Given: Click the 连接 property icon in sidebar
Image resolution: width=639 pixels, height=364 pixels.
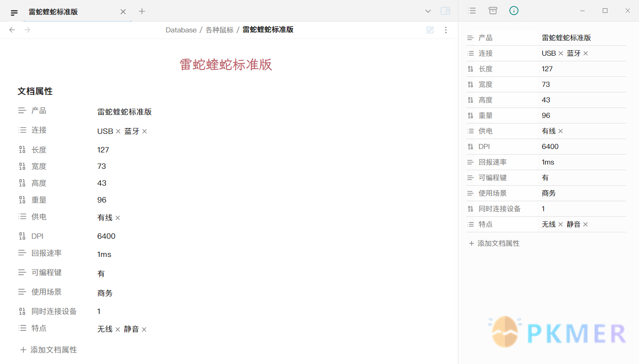Looking at the screenshot, I should 471,54.
